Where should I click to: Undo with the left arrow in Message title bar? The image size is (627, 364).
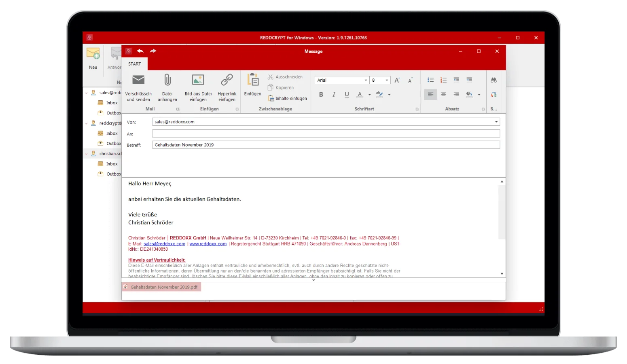[140, 51]
